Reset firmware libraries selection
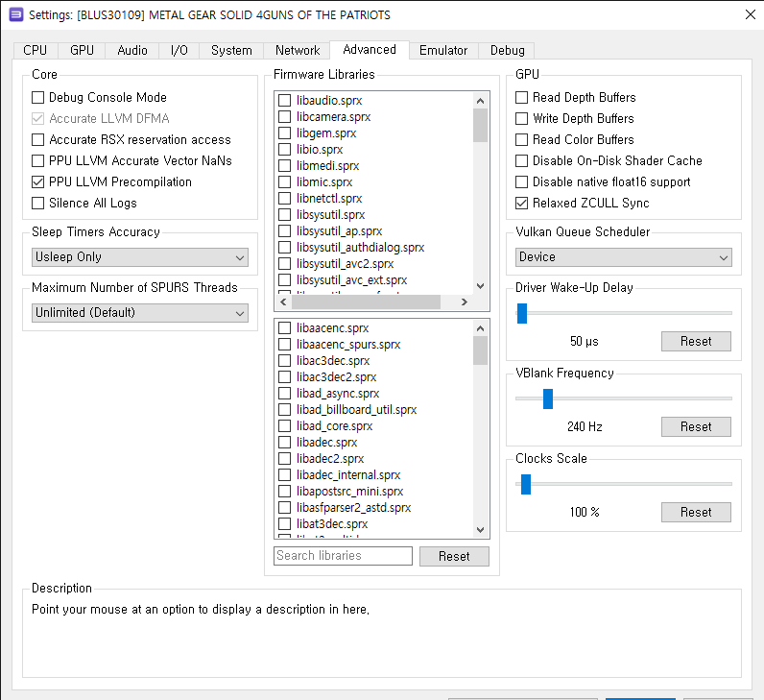The image size is (764, 700). tap(454, 556)
